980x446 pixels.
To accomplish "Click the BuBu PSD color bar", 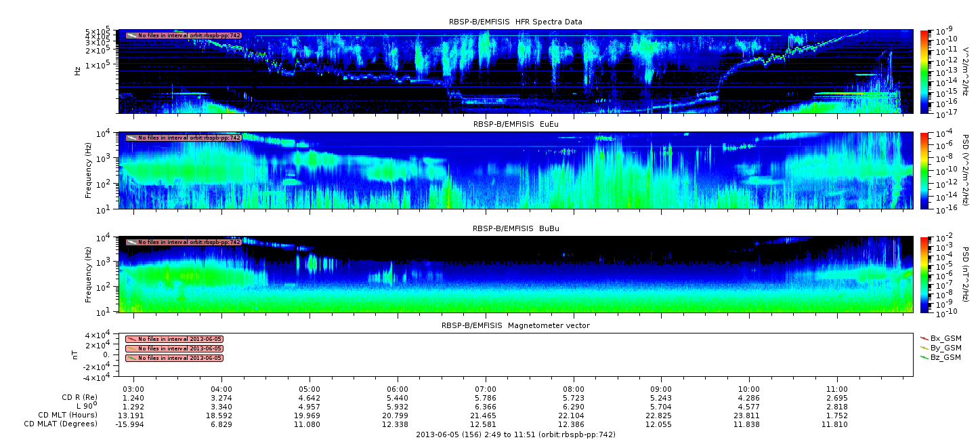I will [x=925, y=275].
